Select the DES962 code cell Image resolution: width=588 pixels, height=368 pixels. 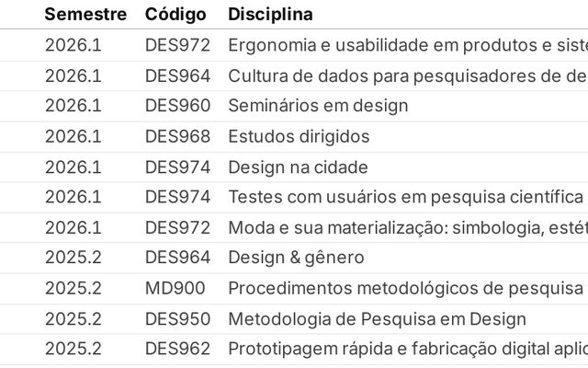coord(177,350)
